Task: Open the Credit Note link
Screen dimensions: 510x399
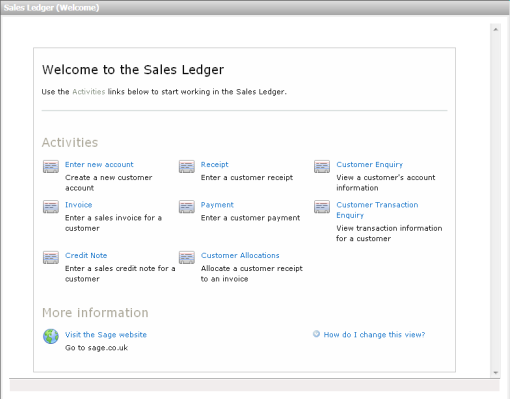Action: (86, 255)
